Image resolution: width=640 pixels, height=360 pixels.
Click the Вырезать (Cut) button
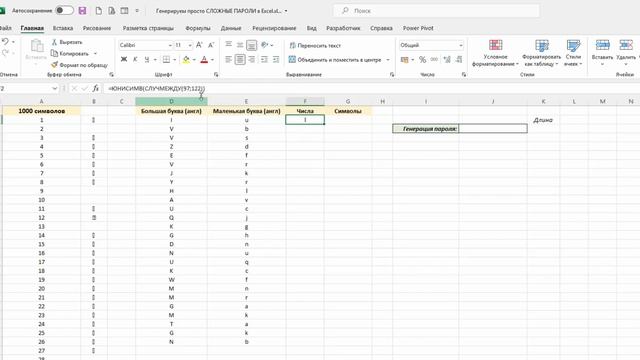tap(67, 42)
